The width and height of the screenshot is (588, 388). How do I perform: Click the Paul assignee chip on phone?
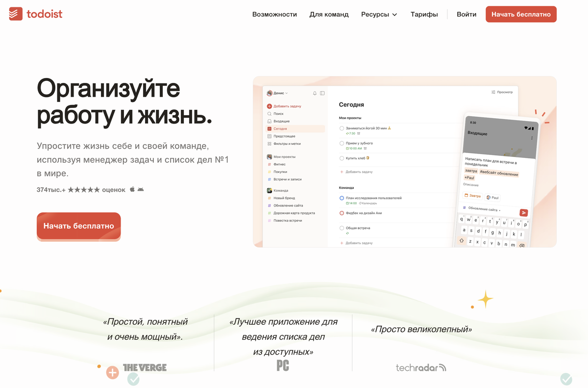[x=492, y=198]
